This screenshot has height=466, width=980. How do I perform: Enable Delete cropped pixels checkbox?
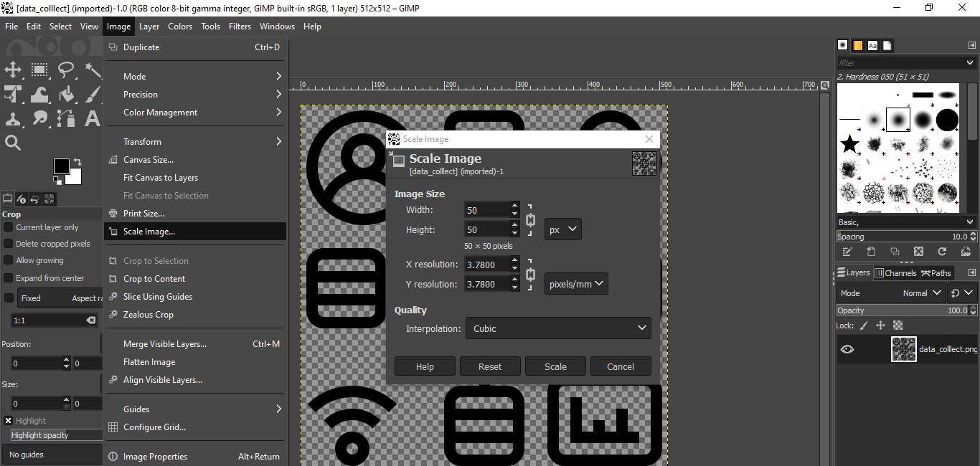(9, 244)
